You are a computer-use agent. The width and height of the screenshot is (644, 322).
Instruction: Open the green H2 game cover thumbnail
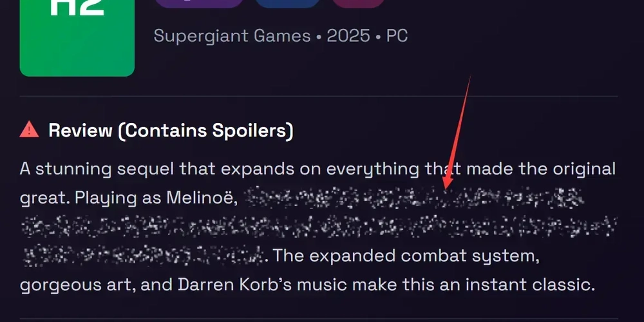77,38
